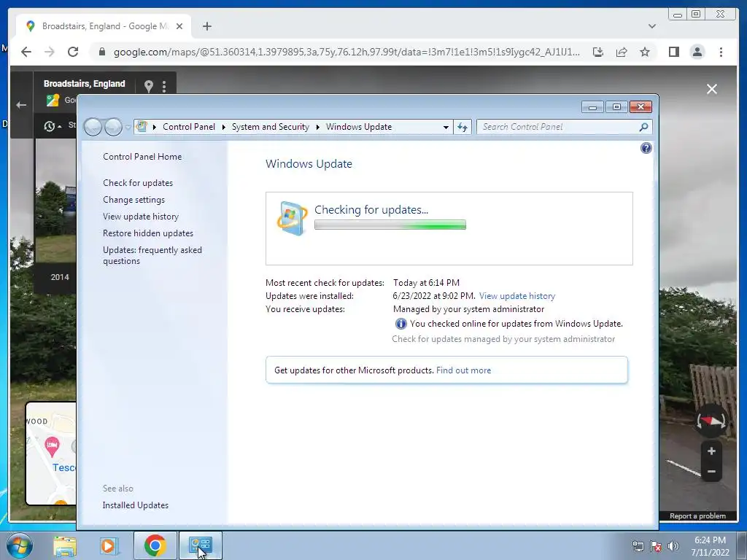Click the checking for updates progress bar
Screen dimensions: 747x560
[x=390, y=225]
